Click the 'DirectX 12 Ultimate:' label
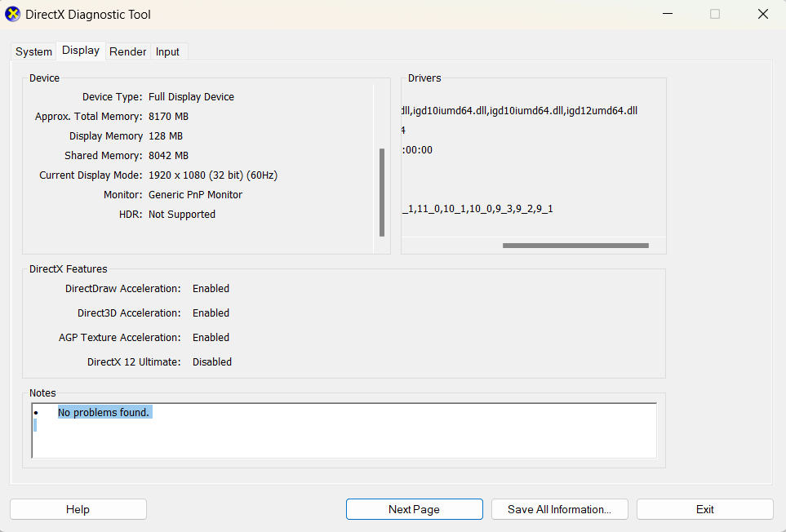The height and width of the screenshot is (532, 786). coord(134,361)
